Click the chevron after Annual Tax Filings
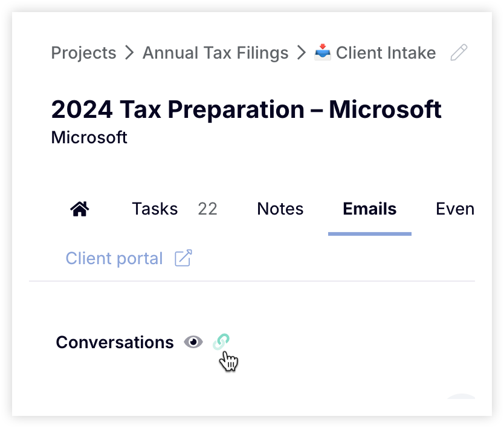Image resolution: width=504 pixels, height=428 pixels. pyautogui.click(x=301, y=53)
